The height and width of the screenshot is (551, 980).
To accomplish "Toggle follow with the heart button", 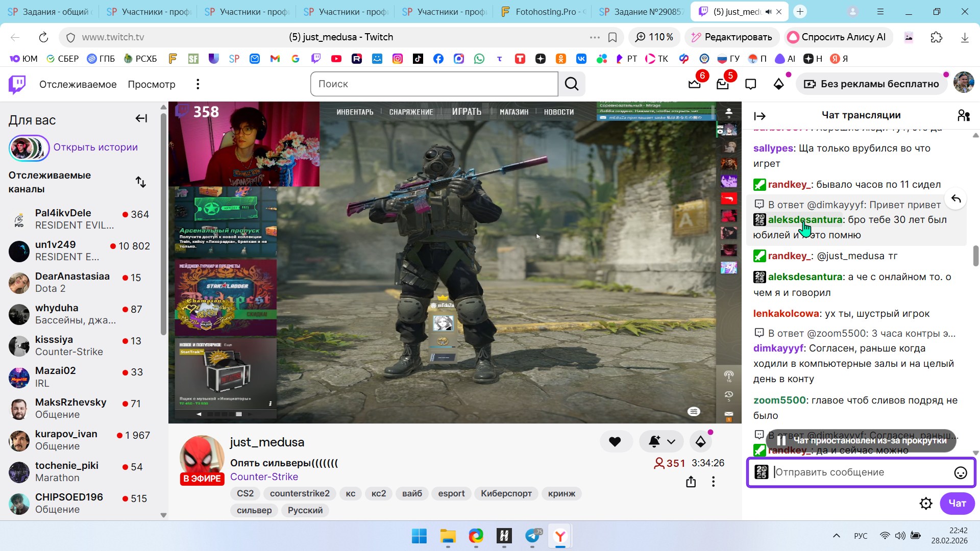I will (x=615, y=442).
